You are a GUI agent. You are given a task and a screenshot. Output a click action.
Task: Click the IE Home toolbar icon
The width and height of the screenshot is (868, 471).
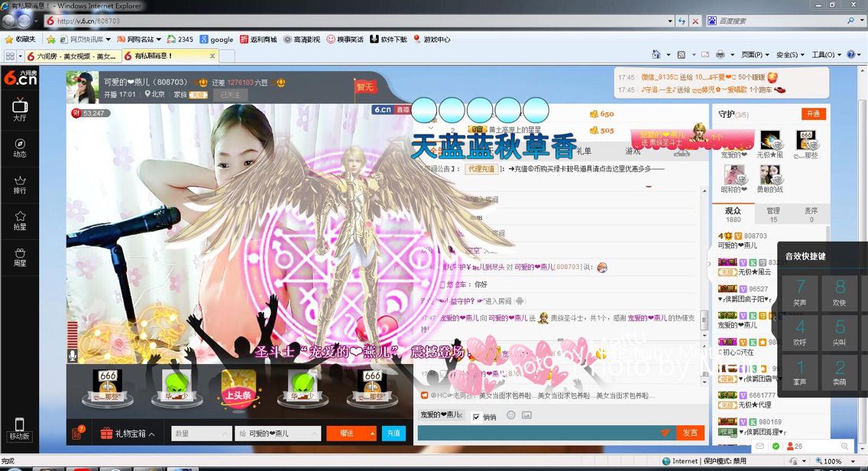tap(656, 54)
